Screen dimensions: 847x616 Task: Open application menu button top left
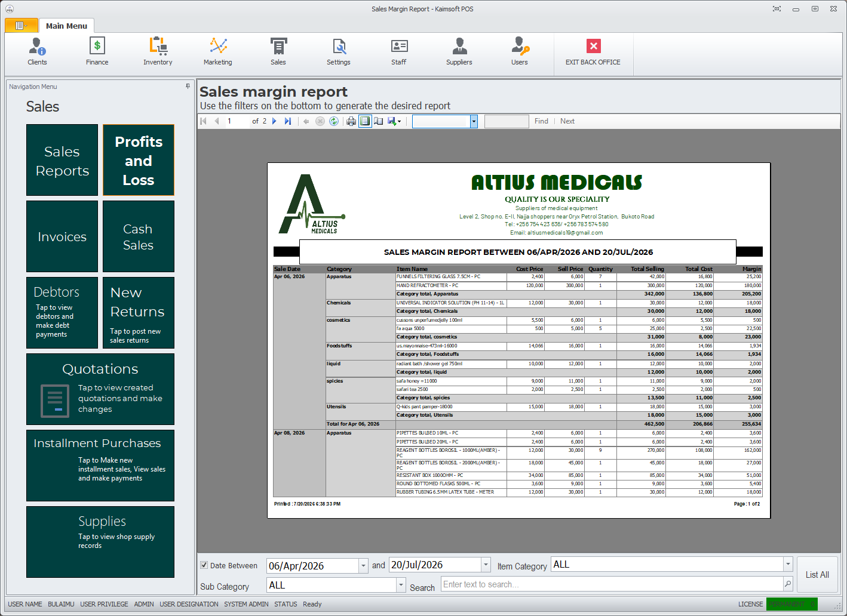(22, 25)
